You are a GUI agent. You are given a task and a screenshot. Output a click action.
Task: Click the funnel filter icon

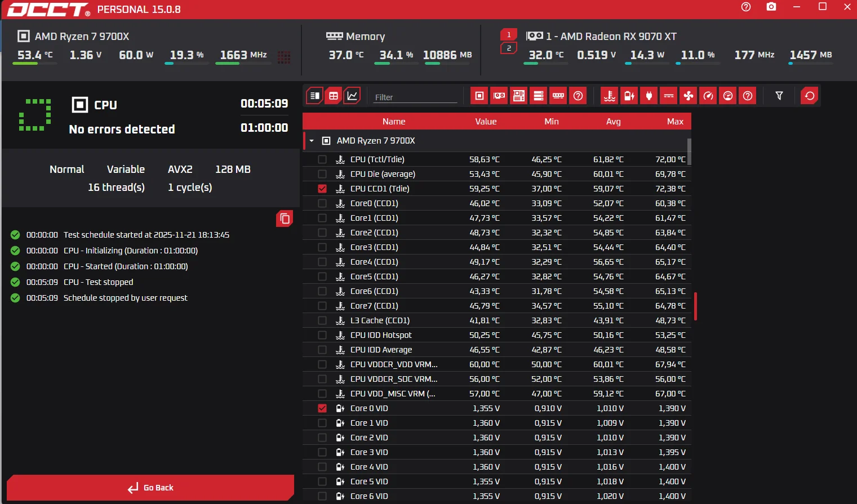tap(779, 96)
